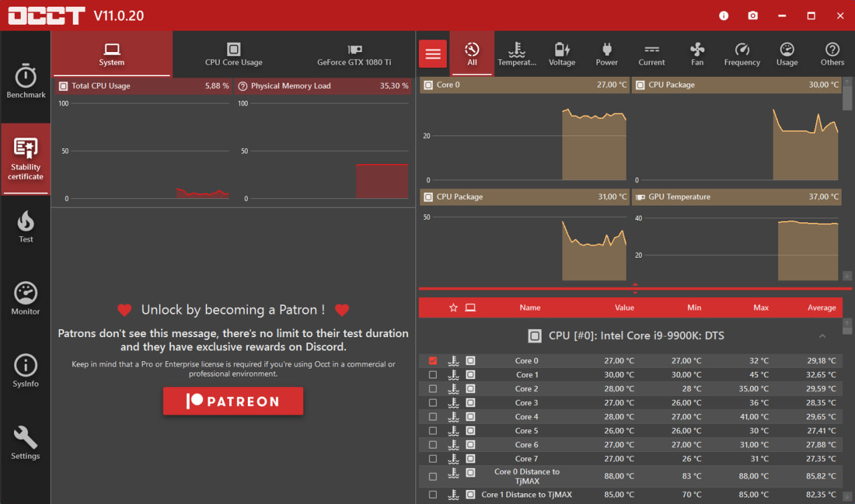The image size is (855, 504).
Task: Open the Stability certificate section
Action: [25, 159]
